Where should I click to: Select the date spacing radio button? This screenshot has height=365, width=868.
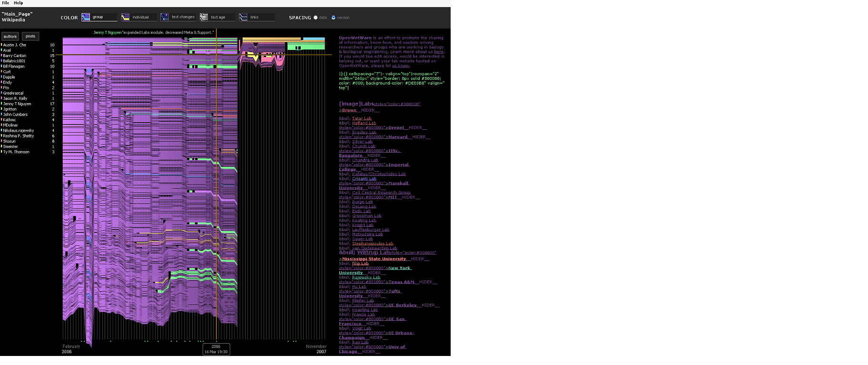316,18
